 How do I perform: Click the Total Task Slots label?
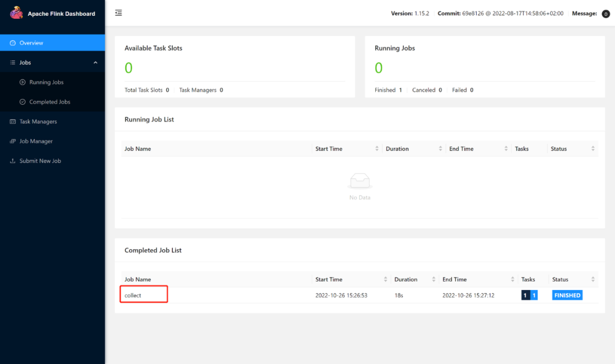pyautogui.click(x=143, y=90)
